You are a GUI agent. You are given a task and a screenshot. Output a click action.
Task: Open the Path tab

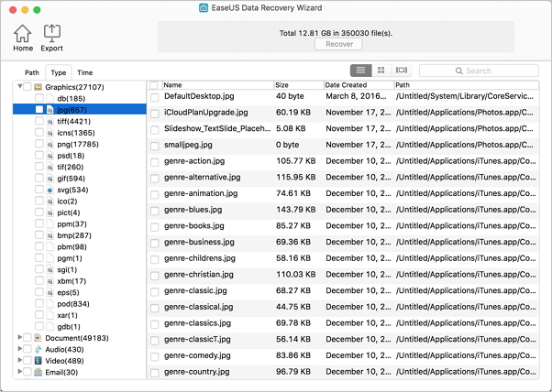coord(32,72)
